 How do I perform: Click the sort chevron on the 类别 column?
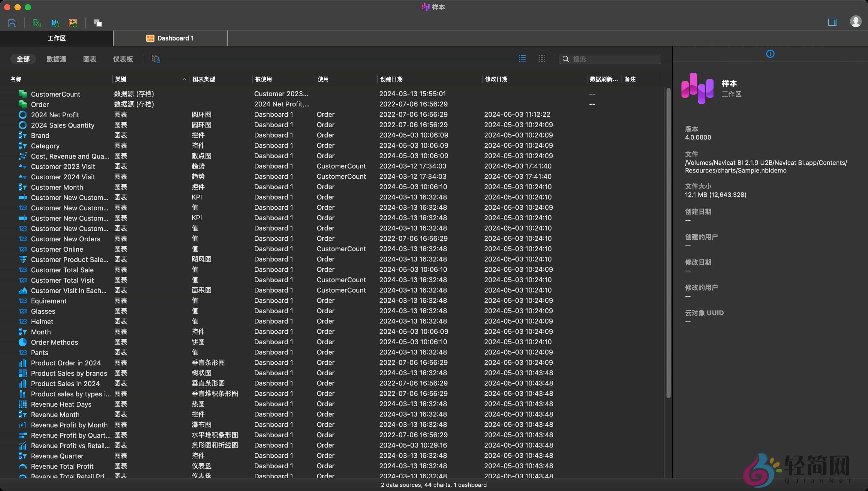point(184,80)
